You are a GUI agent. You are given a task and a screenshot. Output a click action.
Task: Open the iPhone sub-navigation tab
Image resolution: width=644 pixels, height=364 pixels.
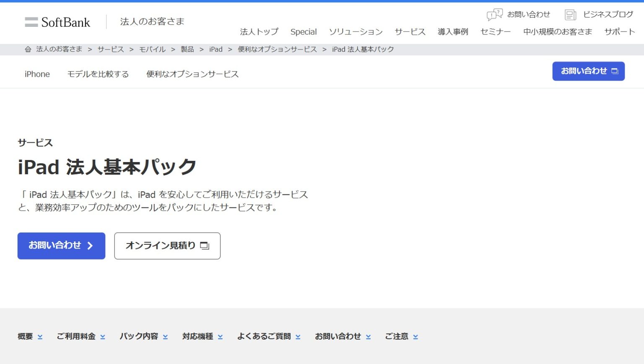tap(37, 74)
